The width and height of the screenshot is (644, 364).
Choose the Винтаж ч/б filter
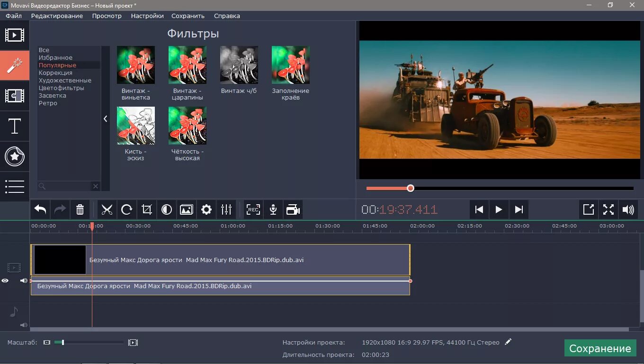click(x=239, y=65)
